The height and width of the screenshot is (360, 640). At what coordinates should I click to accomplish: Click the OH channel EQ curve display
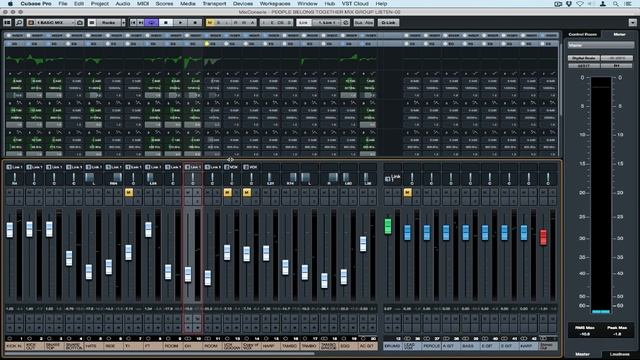click(x=192, y=60)
